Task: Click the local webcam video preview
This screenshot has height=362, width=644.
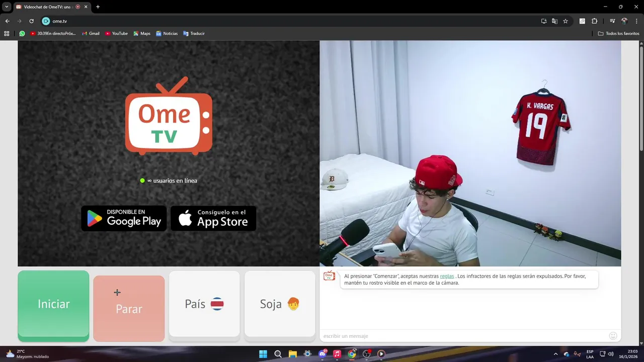Action: [470, 153]
